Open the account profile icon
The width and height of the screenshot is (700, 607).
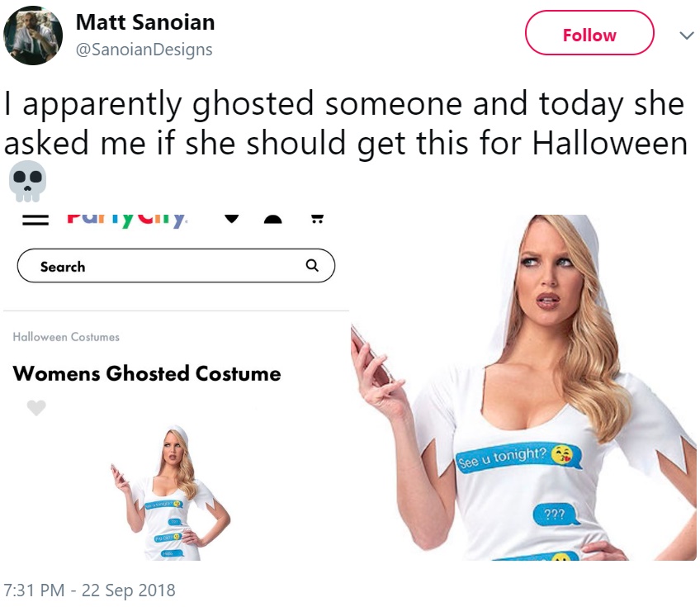(x=272, y=219)
